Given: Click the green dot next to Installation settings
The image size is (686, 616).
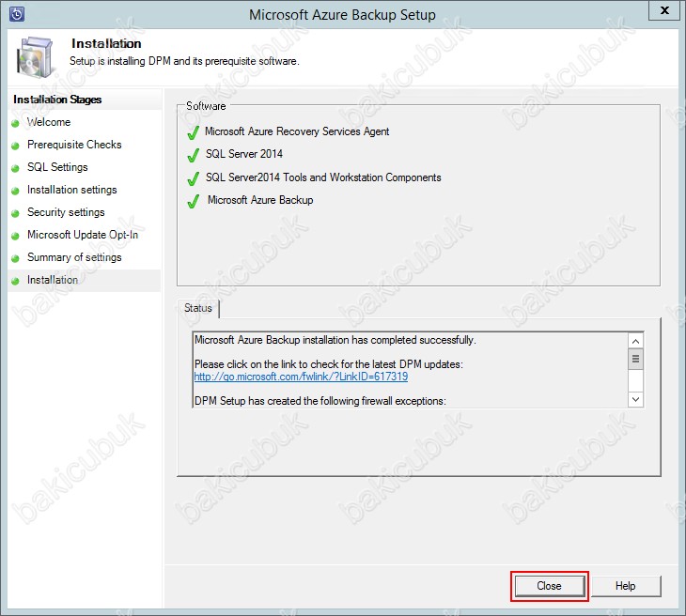Looking at the screenshot, I should click(x=15, y=191).
